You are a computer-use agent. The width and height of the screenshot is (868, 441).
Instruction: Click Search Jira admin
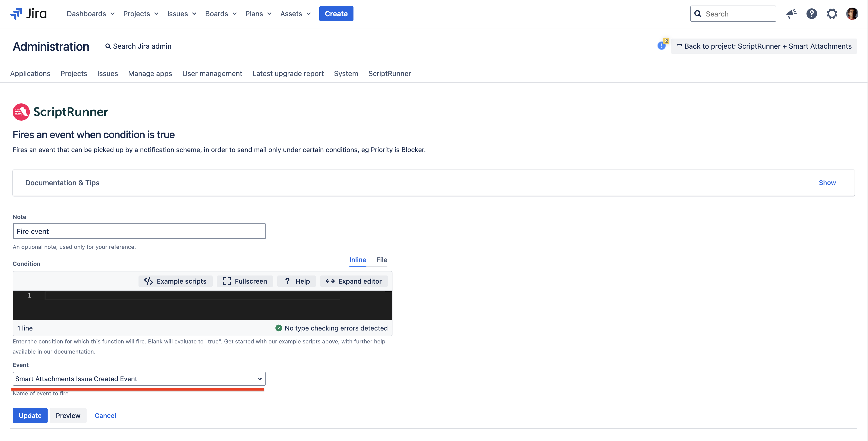tap(138, 46)
